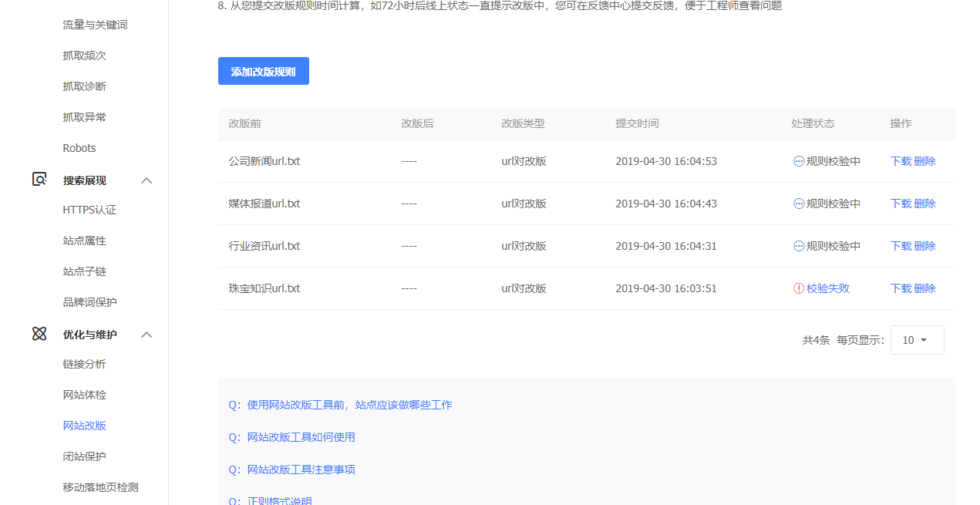This screenshot has width=980, height=505.
Task: Click the 搜索展现 search icon in sidebar
Action: [39, 180]
